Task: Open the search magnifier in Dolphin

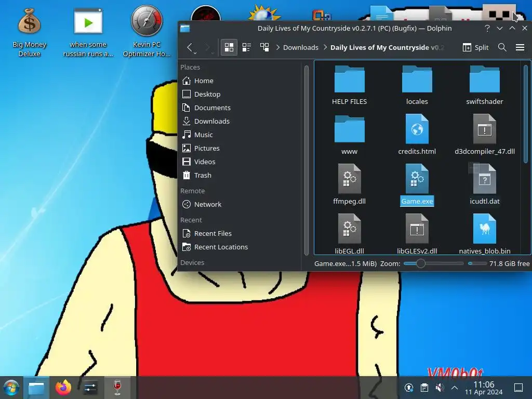Action: click(x=502, y=47)
